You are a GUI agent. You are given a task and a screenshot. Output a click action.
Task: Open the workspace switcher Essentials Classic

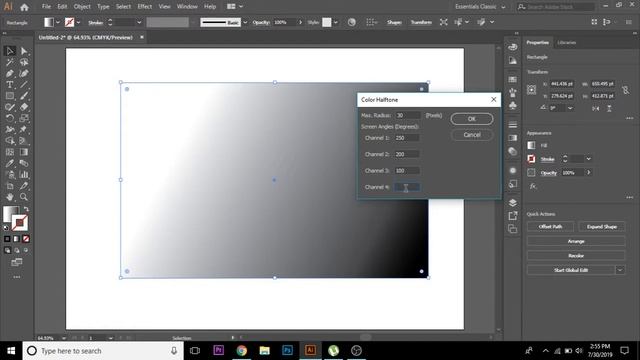pos(480,7)
